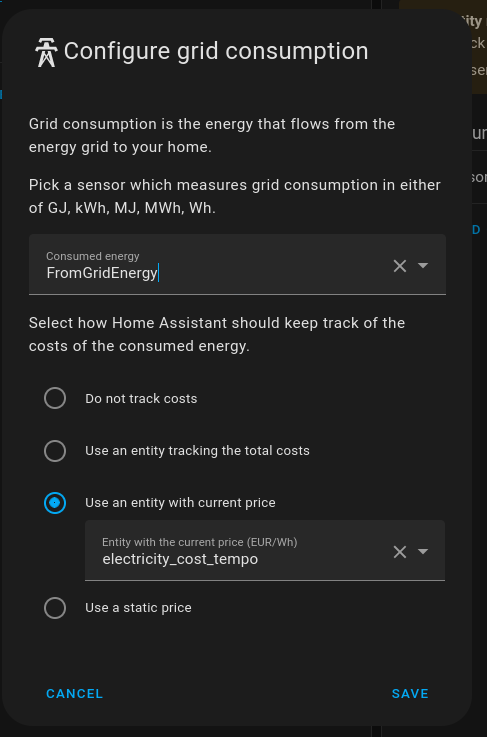487x737 pixels.
Task: Focus the FromGridEnergy text in Consumed energy field
Action: [x=102, y=273]
